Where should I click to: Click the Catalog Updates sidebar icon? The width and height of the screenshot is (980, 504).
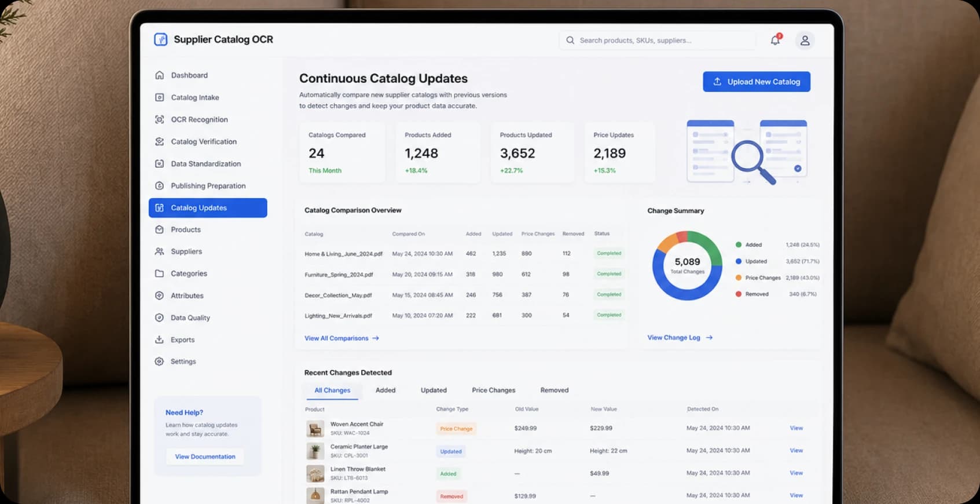(x=159, y=208)
